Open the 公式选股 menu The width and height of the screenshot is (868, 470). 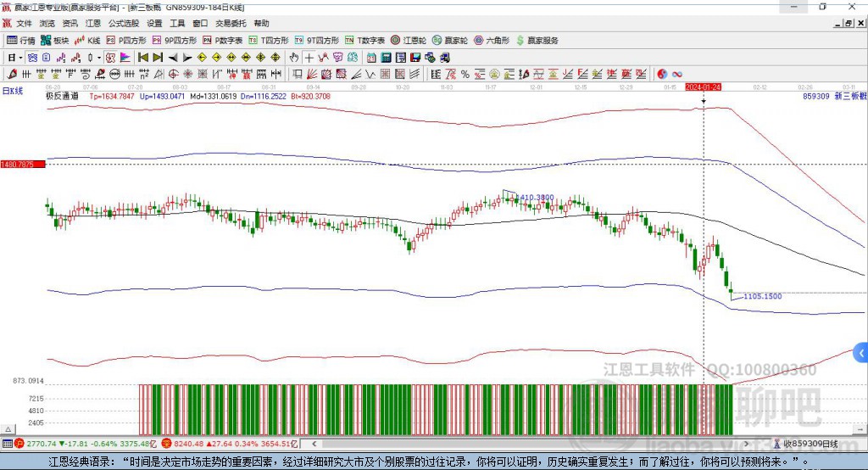(x=123, y=24)
